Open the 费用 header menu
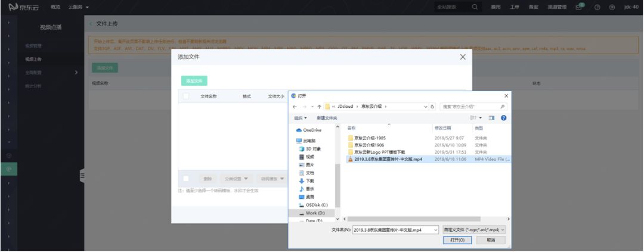This screenshot has height=252, width=644. (x=496, y=7)
